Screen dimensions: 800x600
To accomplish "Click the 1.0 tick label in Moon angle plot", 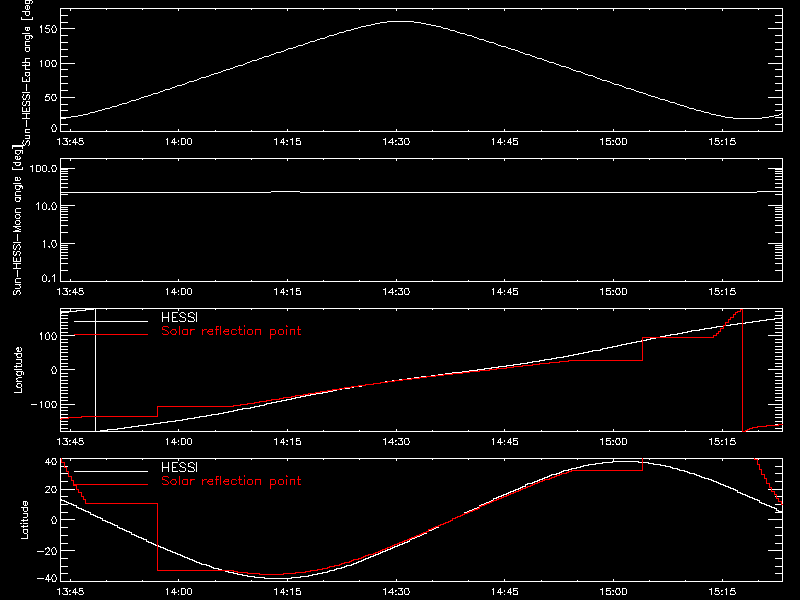I will 49,244.
